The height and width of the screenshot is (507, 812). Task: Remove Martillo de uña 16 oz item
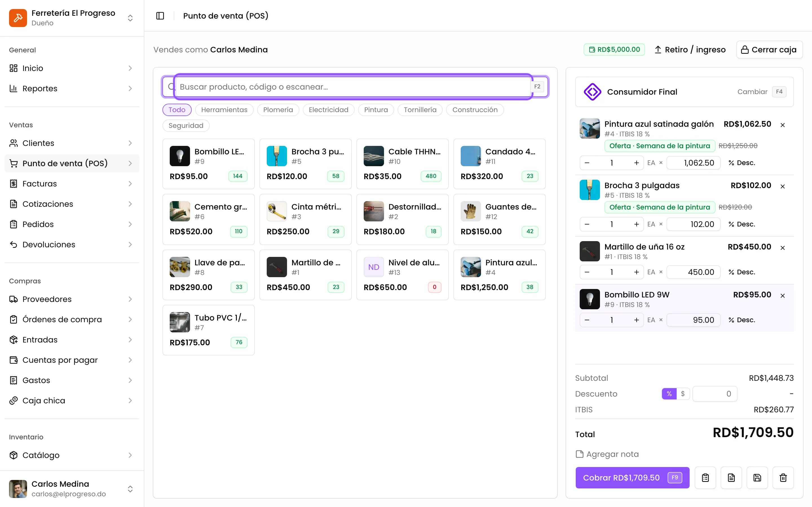click(782, 248)
